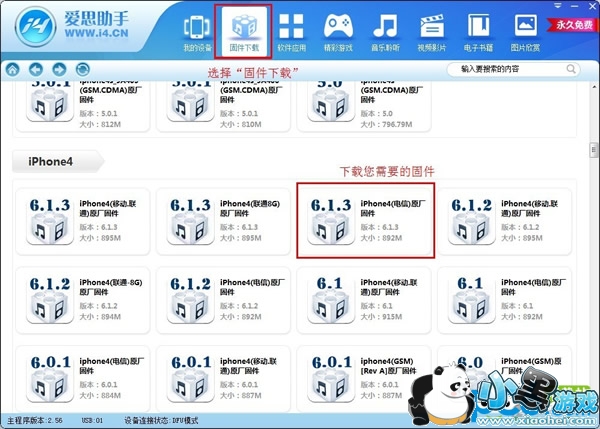Click the search magnifier icon
The image size is (600, 429).
point(571,69)
